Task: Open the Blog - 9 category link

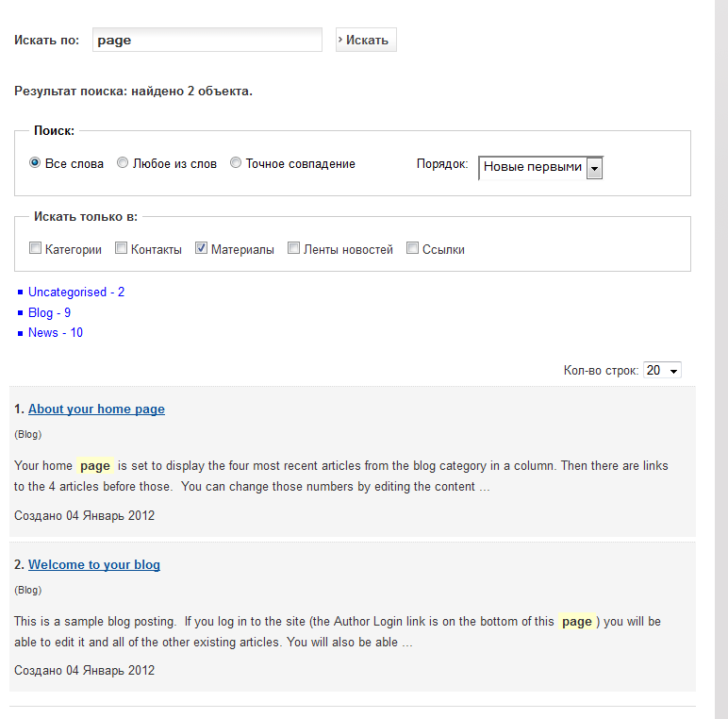Action: point(49,312)
